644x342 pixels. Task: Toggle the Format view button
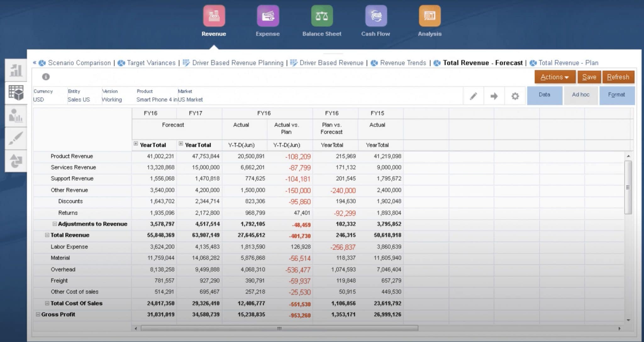(x=617, y=95)
